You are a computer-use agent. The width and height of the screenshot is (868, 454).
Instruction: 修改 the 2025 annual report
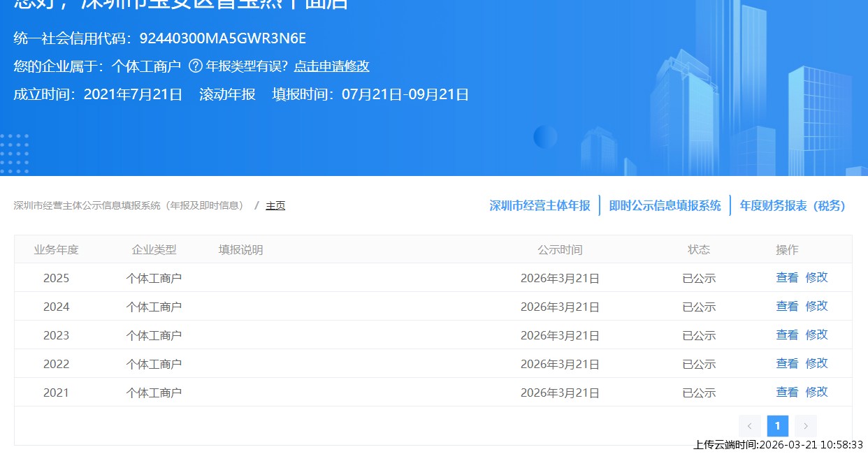pos(816,277)
